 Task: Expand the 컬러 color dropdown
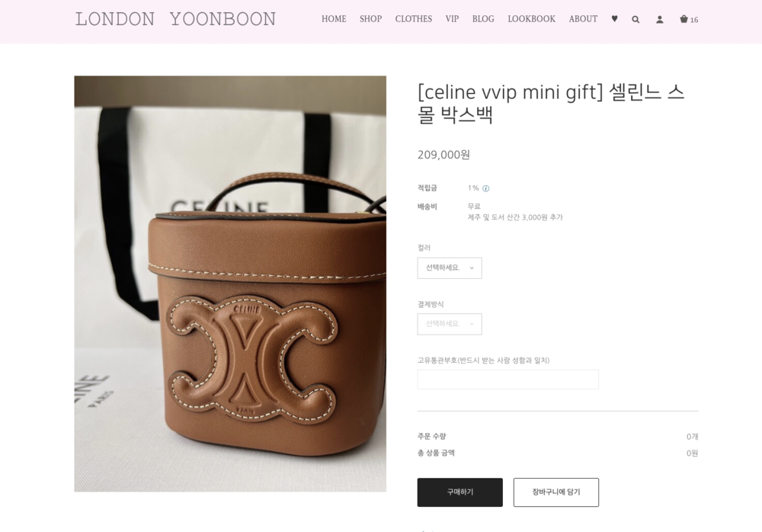(450, 268)
